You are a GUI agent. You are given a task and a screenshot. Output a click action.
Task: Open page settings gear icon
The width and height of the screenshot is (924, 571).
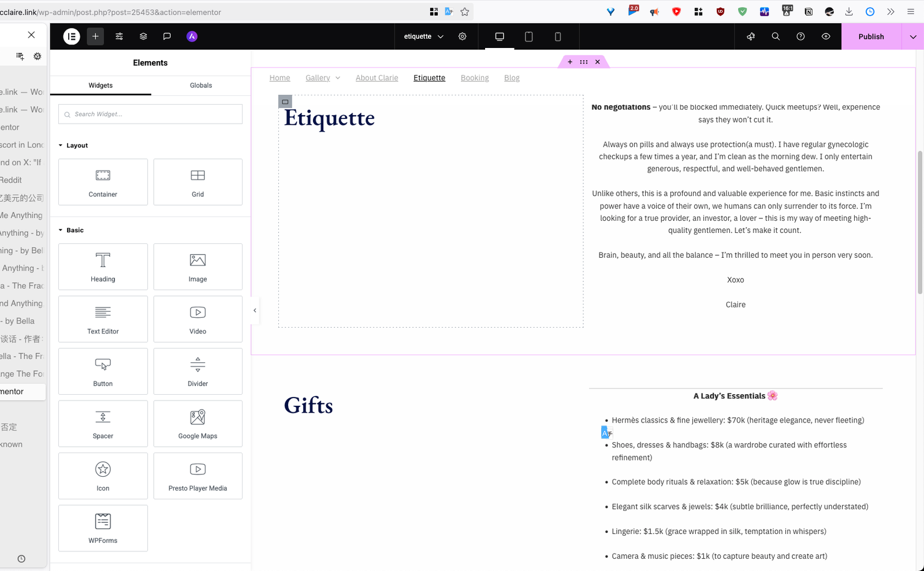click(463, 36)
